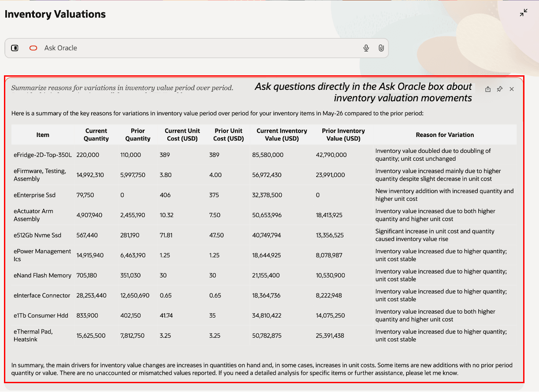Click the Reason for Variation header
The height and width of the screenshot is (392, 539).
coord(445,135)
